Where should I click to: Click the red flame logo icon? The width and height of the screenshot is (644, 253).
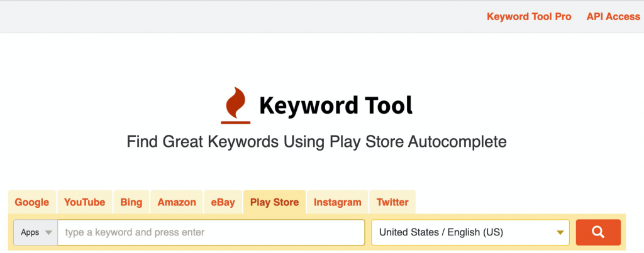coord(236,104)
